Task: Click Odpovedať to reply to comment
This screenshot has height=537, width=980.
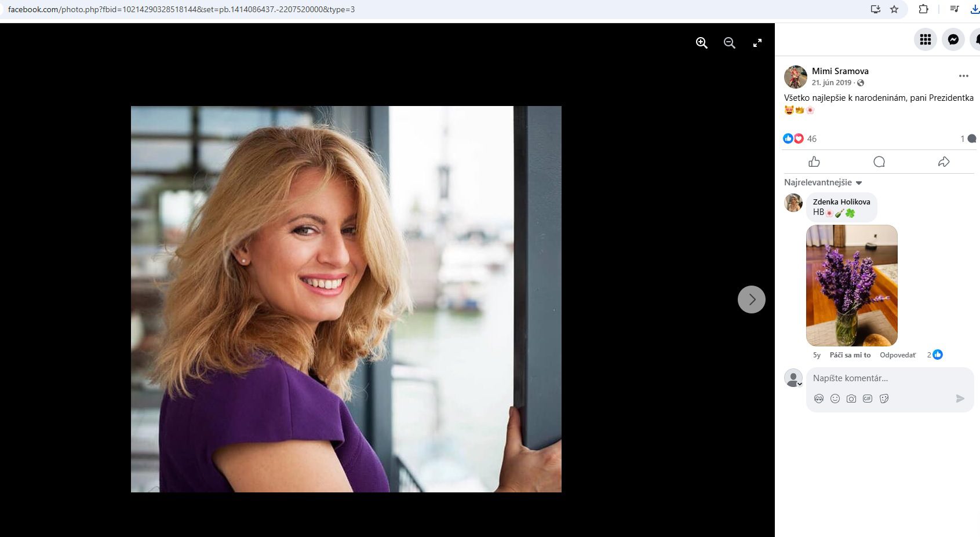Action: (x=898, y=355)
